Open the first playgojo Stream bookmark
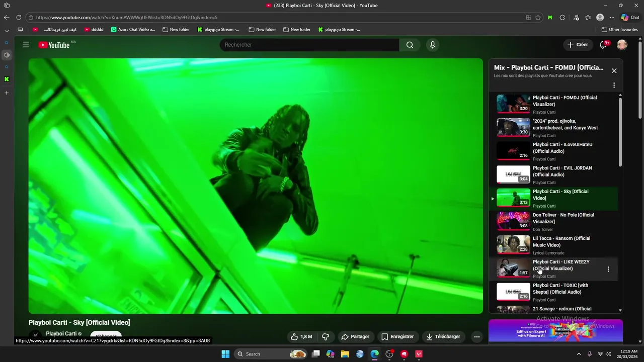This screenshot has width=644, height=362. [x=218, y=29]
